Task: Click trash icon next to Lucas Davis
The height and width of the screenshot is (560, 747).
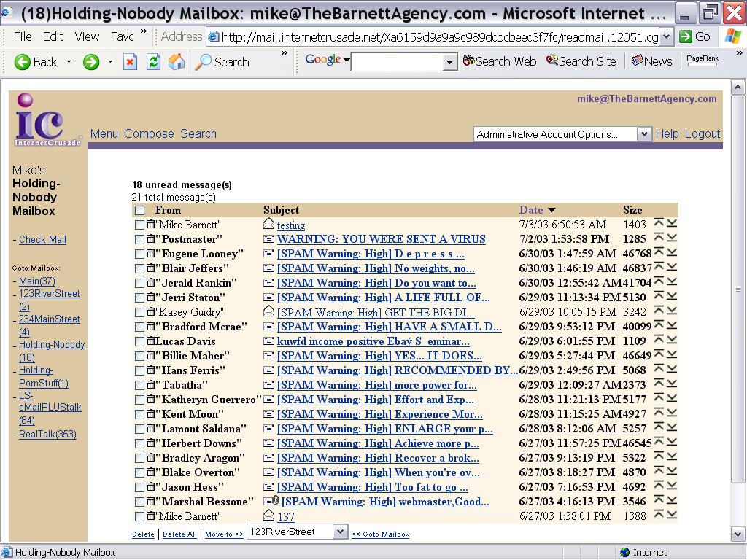Action: 150,341
